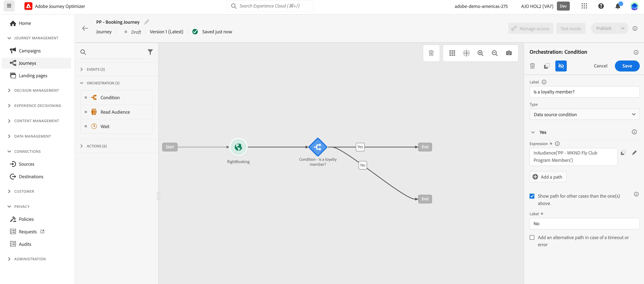Open the user profile avatar
This screenshot has width=644, height=284.
point(634,6)
